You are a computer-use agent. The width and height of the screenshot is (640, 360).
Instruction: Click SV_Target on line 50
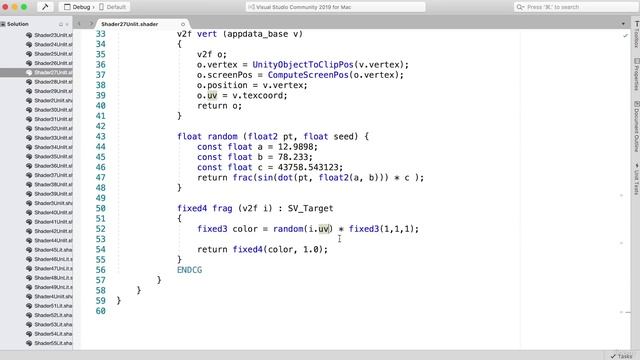pyautogui.click(x=311, y=209)
